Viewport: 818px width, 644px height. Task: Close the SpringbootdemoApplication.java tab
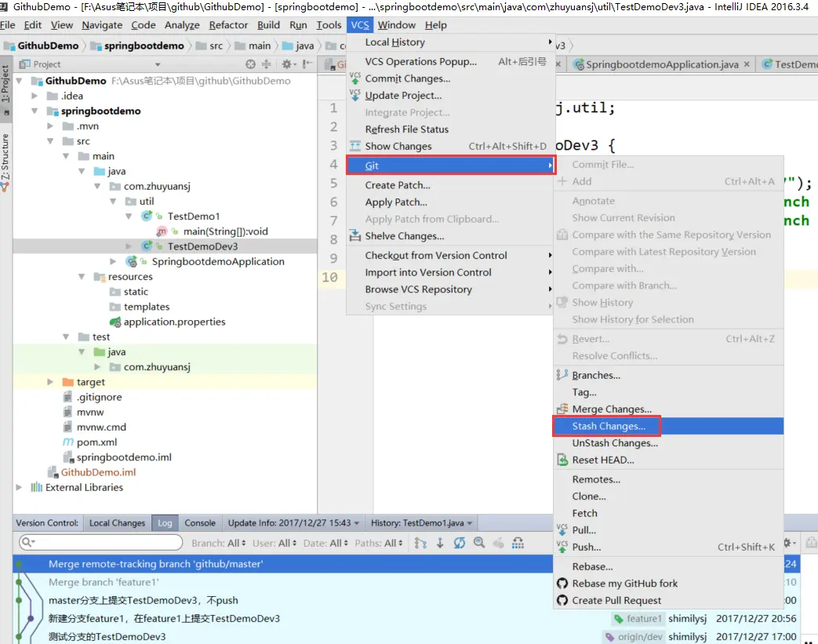747,64
